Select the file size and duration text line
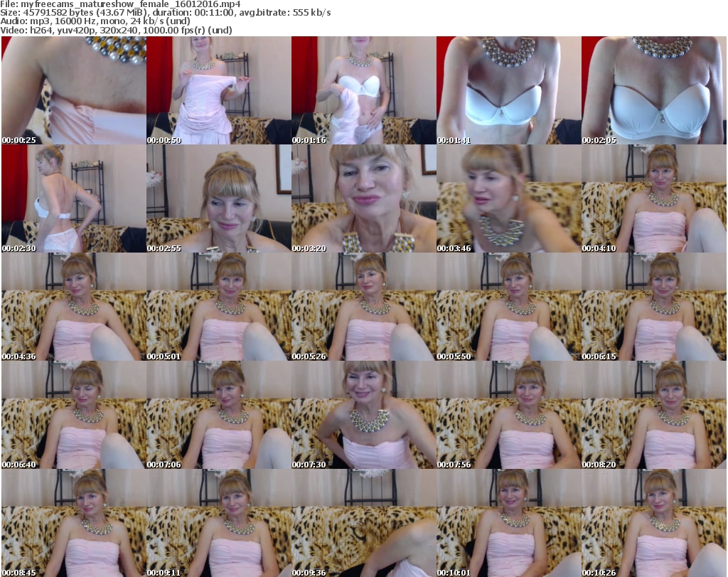 click(x=165, y=13)
